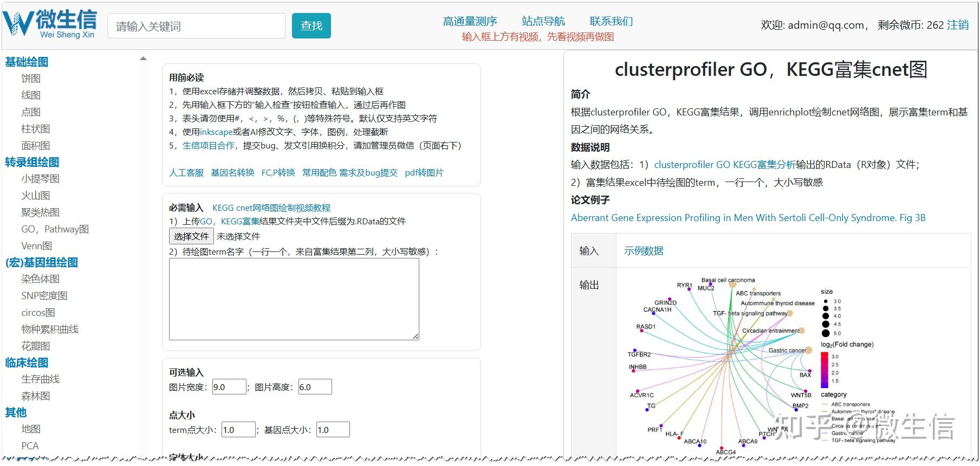
Task: Click the sidebar scroll-up arrow
Action: (143, 59)
